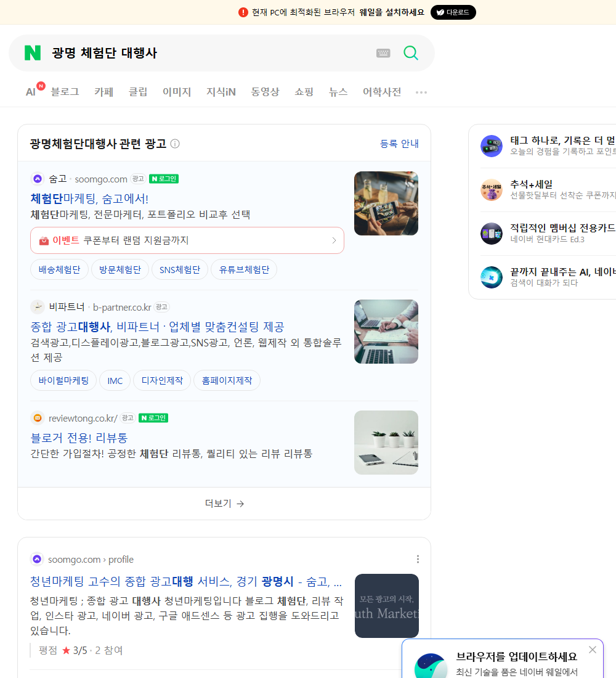Open the 비파트너 laptop photo thumbnail

tap(386, 332)
